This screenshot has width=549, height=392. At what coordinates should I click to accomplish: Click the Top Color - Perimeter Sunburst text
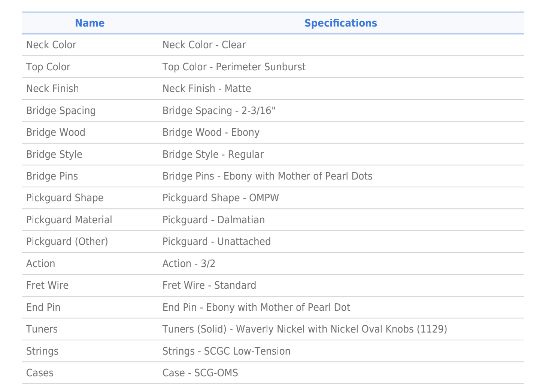coord(234,67)
